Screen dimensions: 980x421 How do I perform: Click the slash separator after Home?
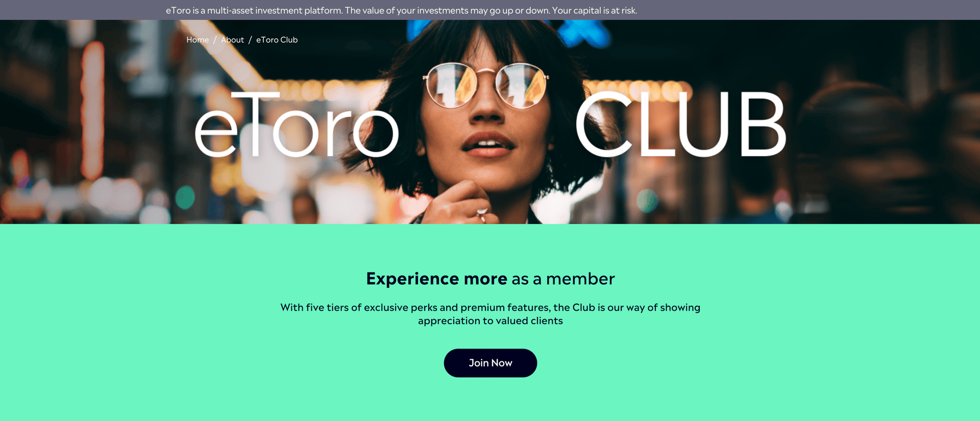(215, 40)
